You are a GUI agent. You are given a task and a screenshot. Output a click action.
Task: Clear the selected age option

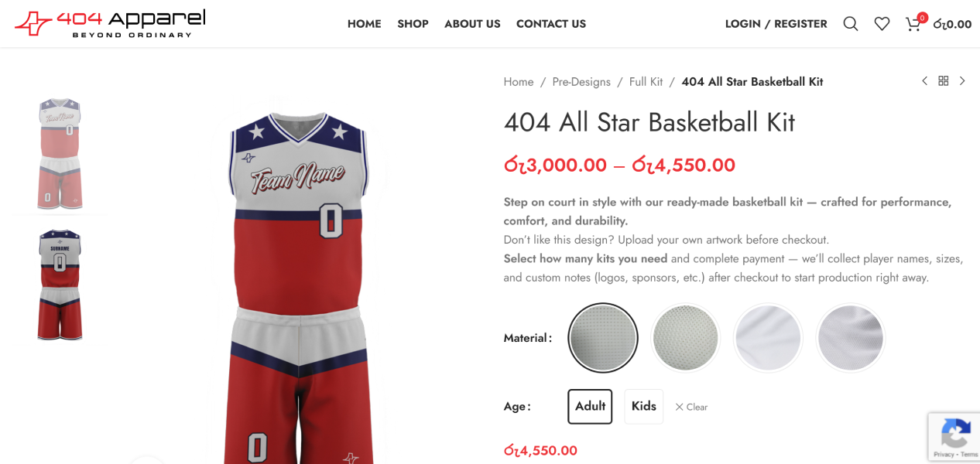tap(691, 407)
